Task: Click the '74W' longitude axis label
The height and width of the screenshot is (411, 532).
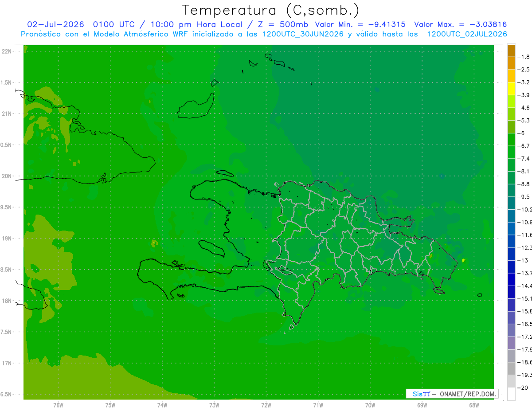Action: 162,405
